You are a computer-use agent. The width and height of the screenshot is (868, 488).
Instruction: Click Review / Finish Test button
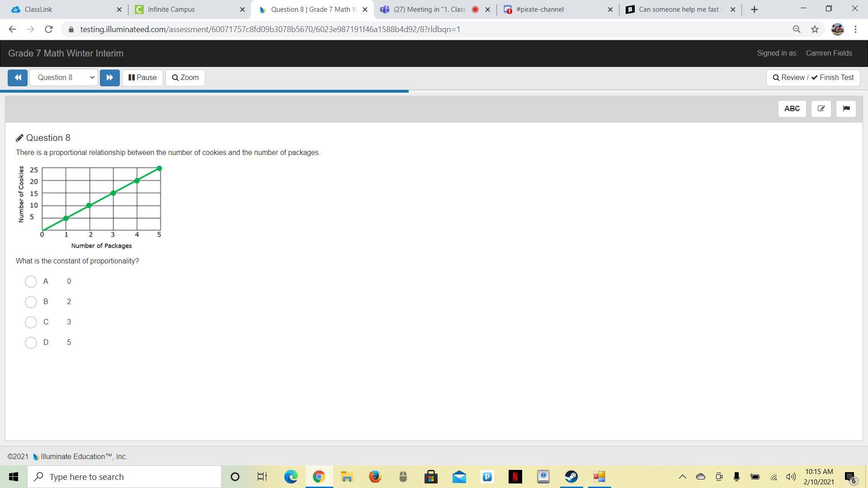point(813,78)
